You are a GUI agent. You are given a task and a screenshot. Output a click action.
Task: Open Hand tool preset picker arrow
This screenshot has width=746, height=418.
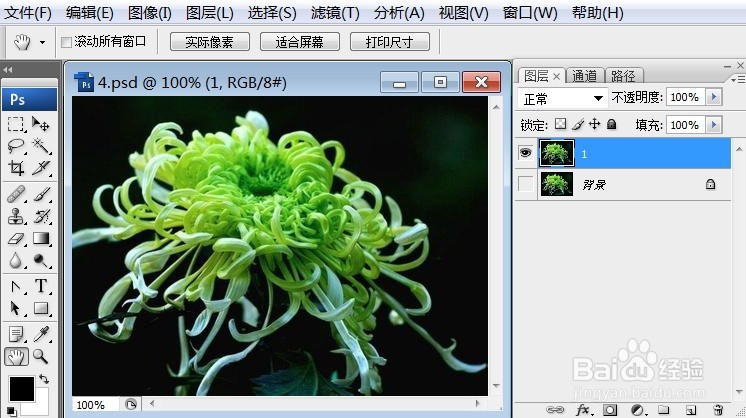[42, 42]
